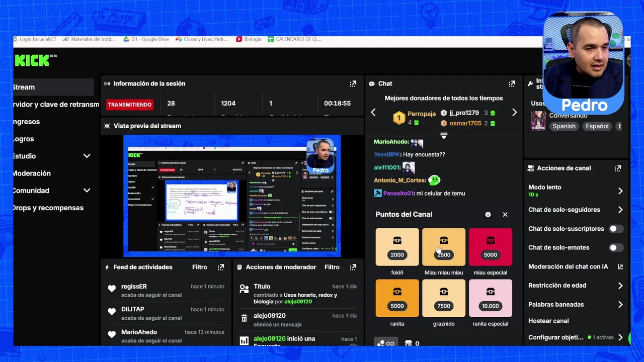Click the Spanish tag
Viewport: 644px width, 362px height.
pyautogui.click(x=564, y=127)
